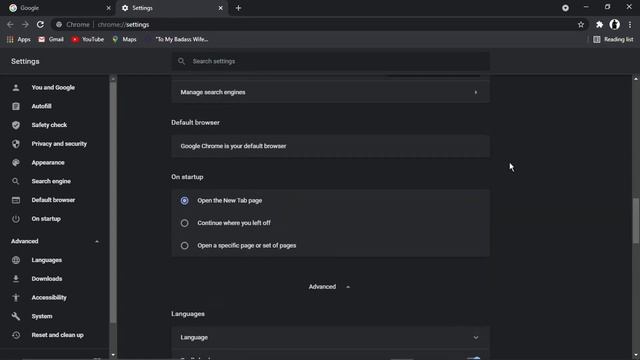Viewport: 640px width, 360px height.
Task: Open Autofill settings
Action: tap(42, 107)
